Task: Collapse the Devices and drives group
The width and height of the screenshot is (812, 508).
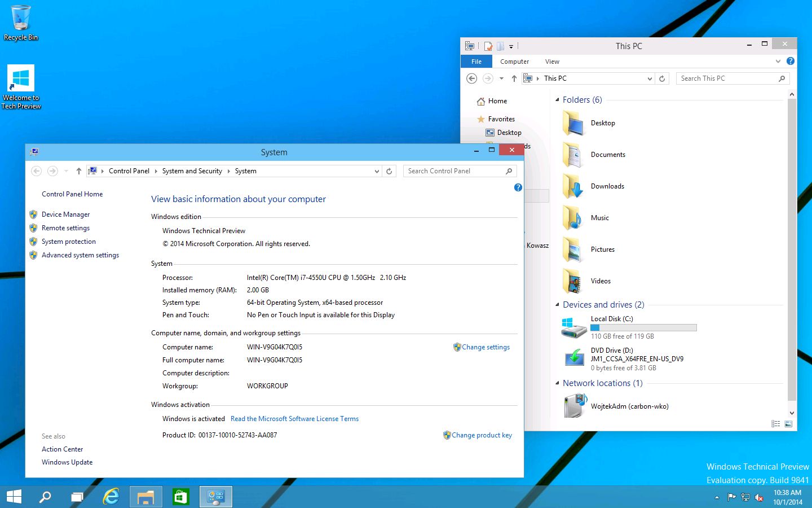Action: (557, 305)
